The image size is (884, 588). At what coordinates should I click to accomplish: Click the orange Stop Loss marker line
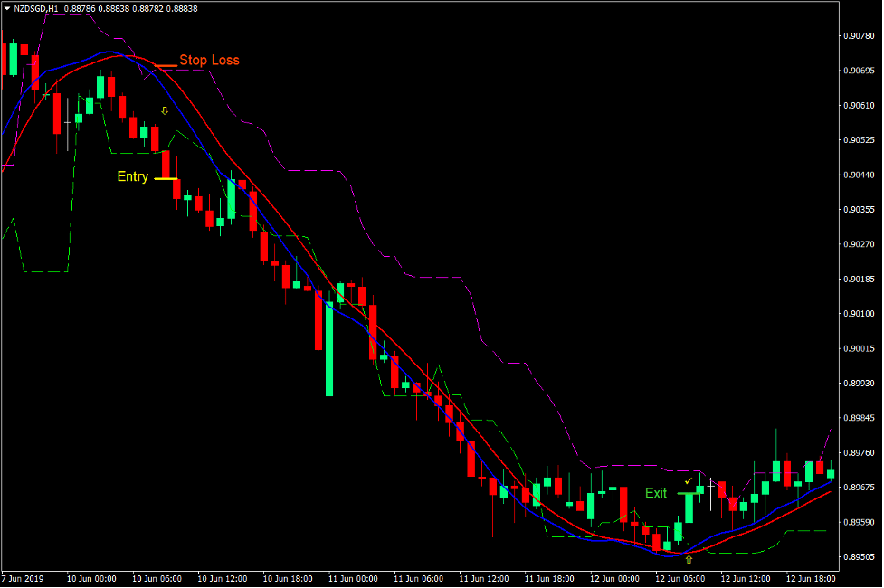(x=166, y=66)
